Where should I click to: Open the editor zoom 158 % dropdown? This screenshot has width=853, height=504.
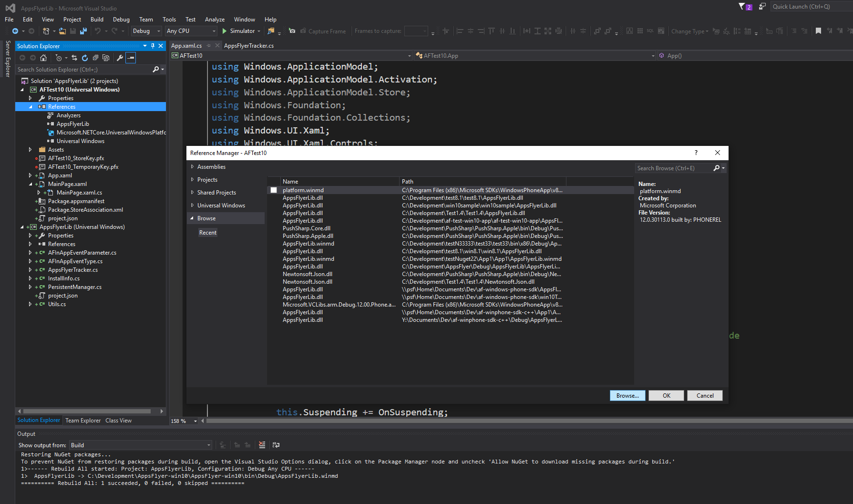[195, 421]
